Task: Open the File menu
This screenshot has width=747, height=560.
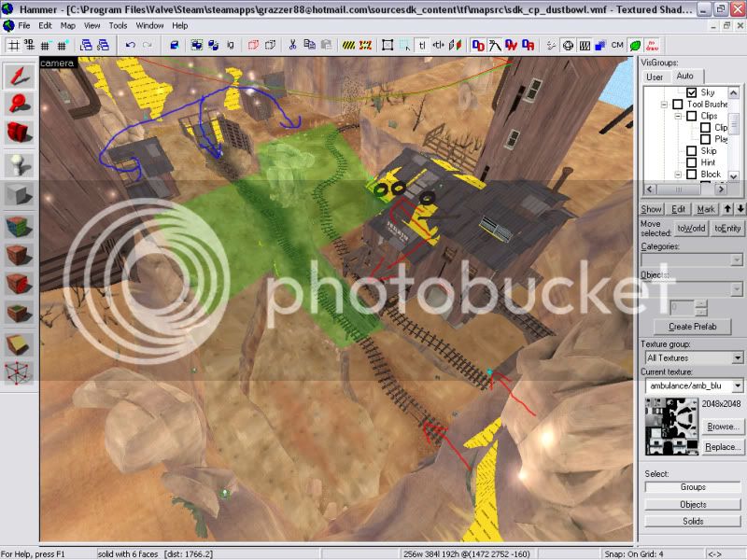Action: (x=24, y=25)
